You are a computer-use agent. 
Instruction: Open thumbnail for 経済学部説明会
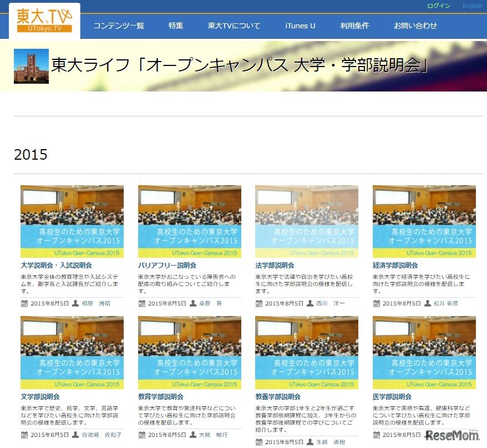point(424,221)
